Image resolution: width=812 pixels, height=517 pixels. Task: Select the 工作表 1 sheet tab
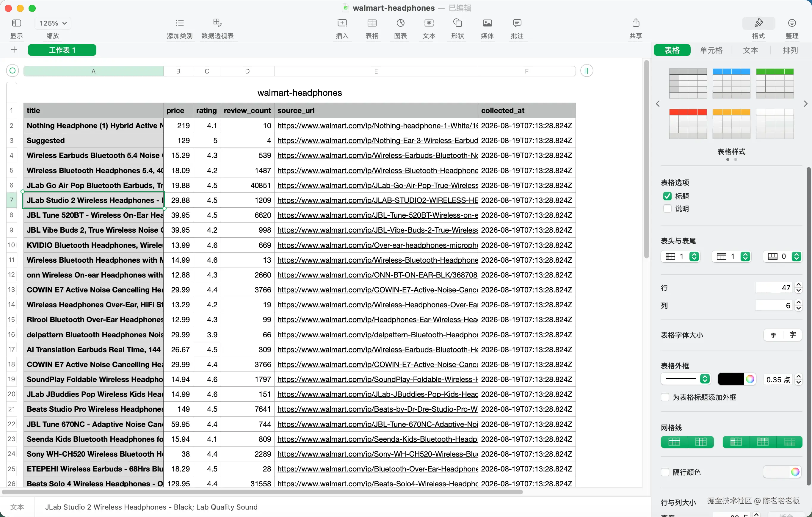pos(62,50)
